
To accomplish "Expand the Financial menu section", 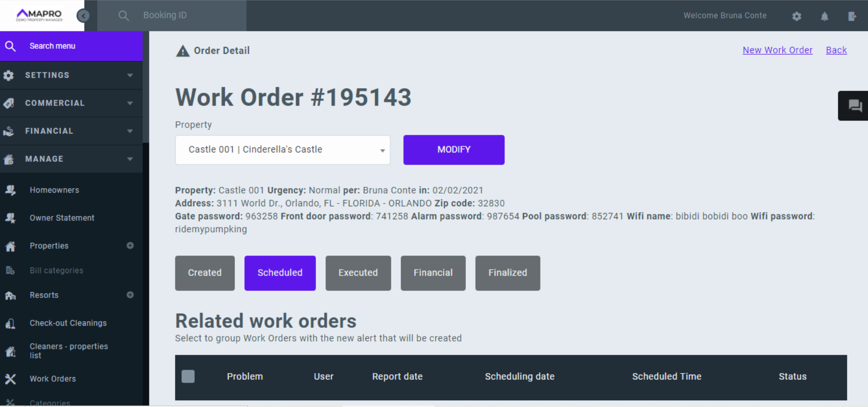I will tap(71, 131).
